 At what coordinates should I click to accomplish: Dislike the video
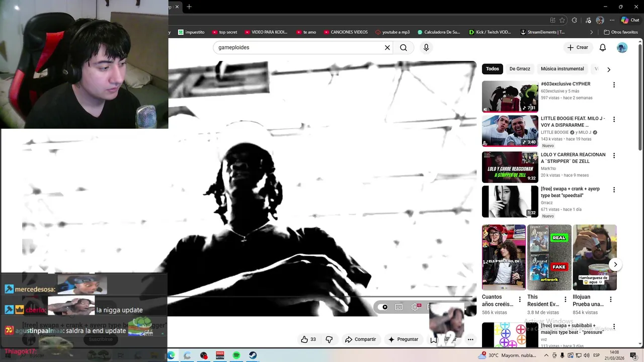click(329, 339)
